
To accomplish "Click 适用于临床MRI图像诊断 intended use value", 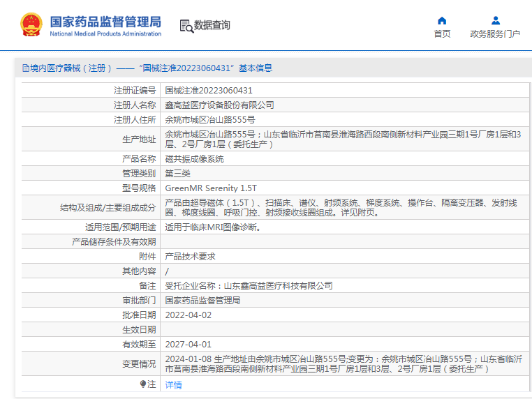I will [x=213, y=227].
